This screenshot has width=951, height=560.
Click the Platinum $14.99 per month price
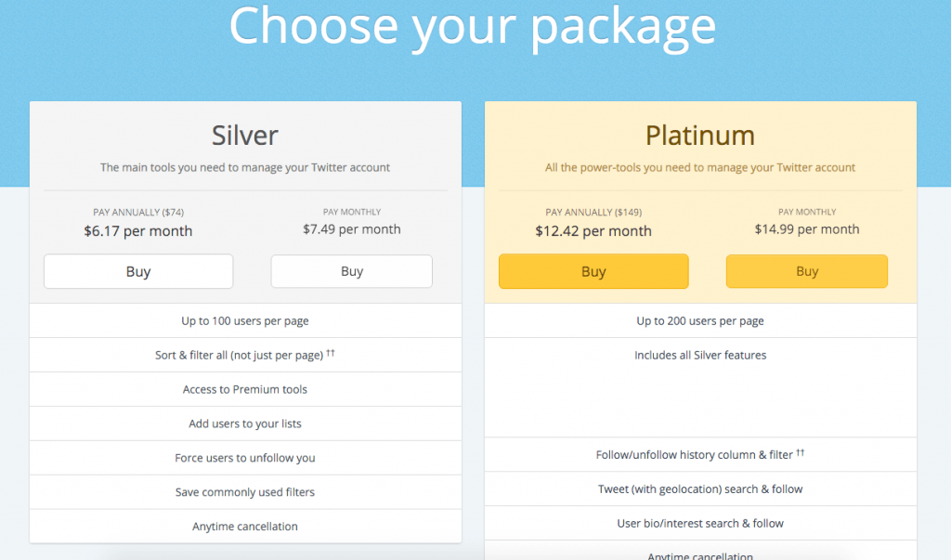807,229
